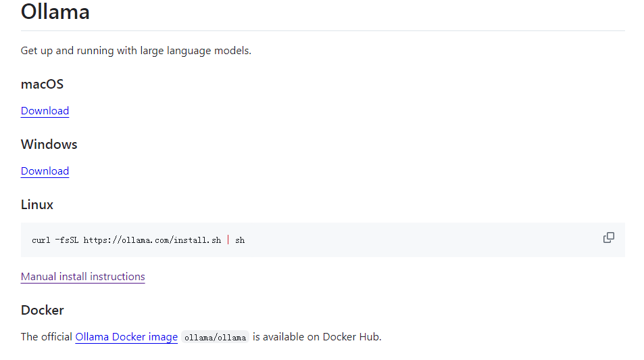Select the Windows section heading
This screenshot has height=360, width=644.
(x=49, y=145)
